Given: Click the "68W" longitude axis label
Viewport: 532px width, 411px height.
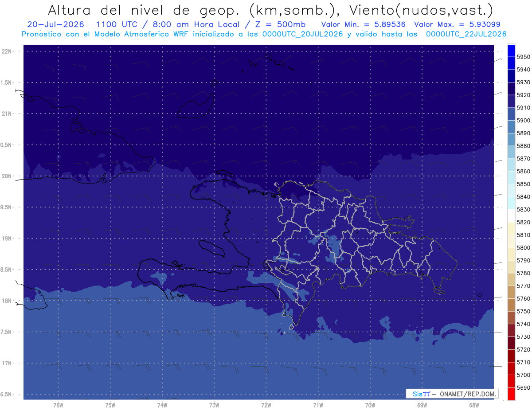Looking at the screenshot, I should [x=474, y=405].
